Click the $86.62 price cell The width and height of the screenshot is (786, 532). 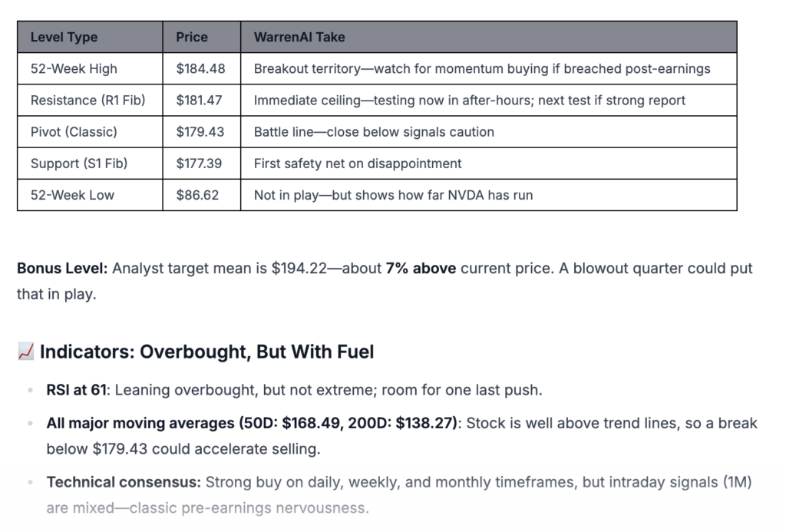(x=197, y=195)
